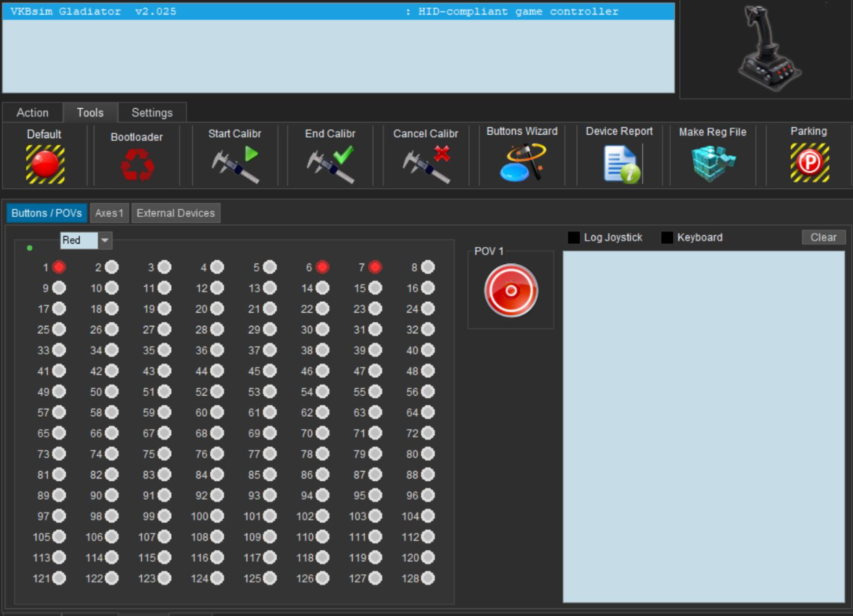Open the Bootloader recycle icon
853x616 pixels.
point(137,165)
